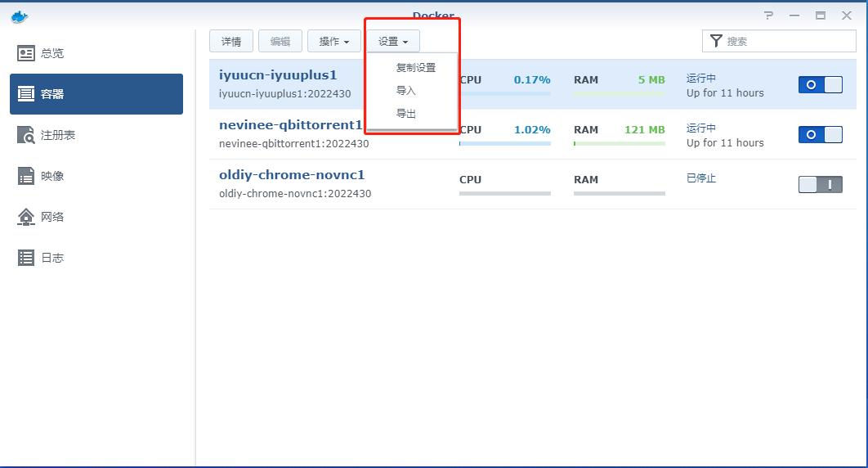Click the iyuucn-iyuuplus1:2022430 image tag text
Viewport: 868px width, 468px height.
tap(284, 93)
